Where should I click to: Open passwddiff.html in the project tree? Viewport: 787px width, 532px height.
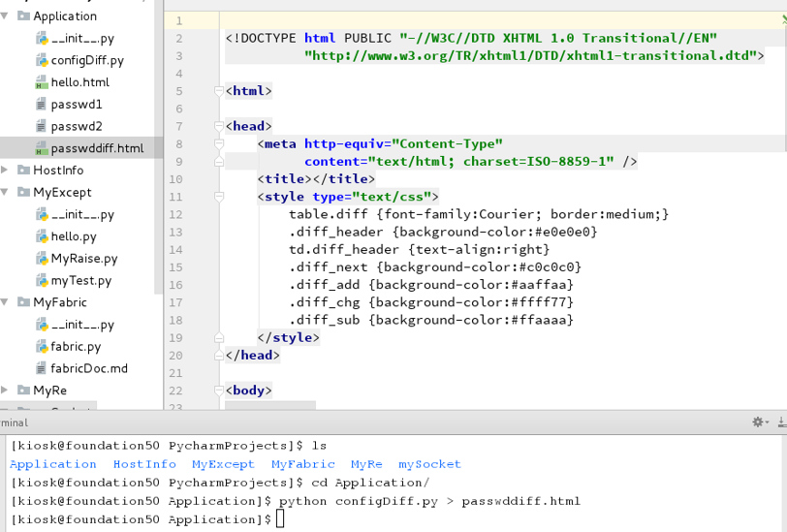pos(97,148)
